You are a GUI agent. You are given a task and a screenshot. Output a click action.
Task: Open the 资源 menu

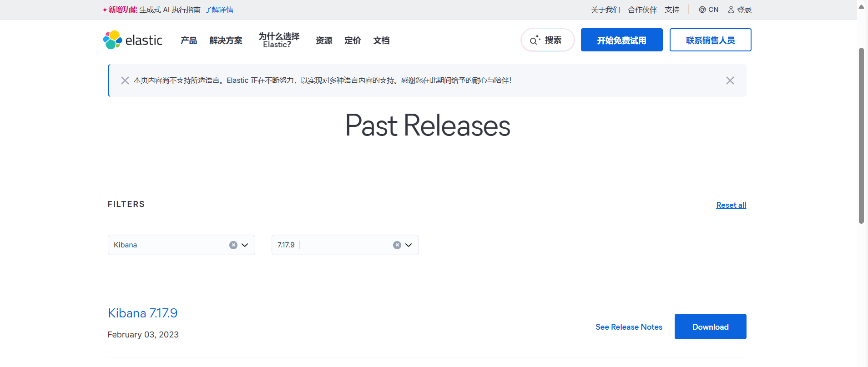point(324,40)
